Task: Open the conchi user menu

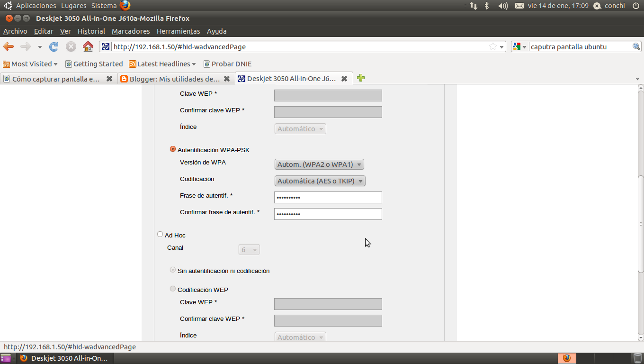Action: (609, 6)
